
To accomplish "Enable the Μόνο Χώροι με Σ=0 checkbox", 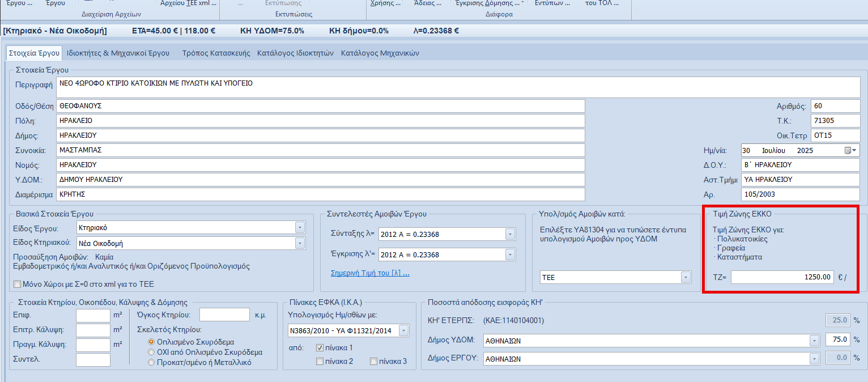I will [17, 284].
